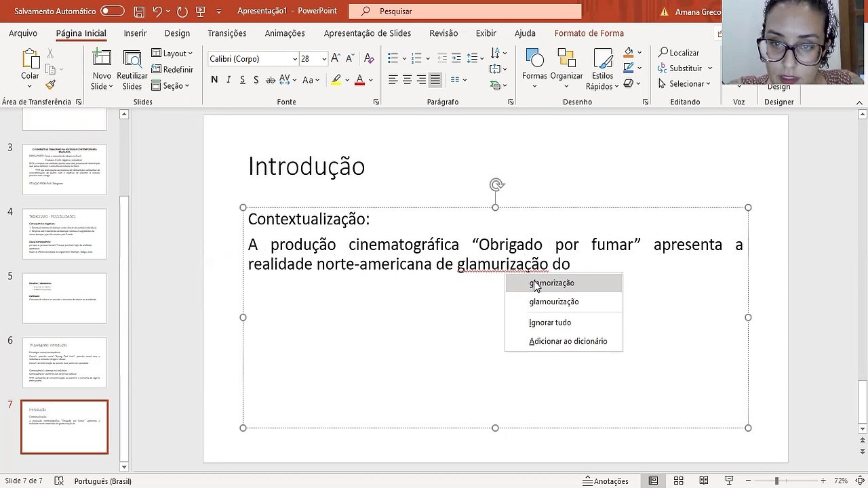Click the Format Painter brush icon
Viewport: 868px width, 488px height.
click(x=50, y=85)
